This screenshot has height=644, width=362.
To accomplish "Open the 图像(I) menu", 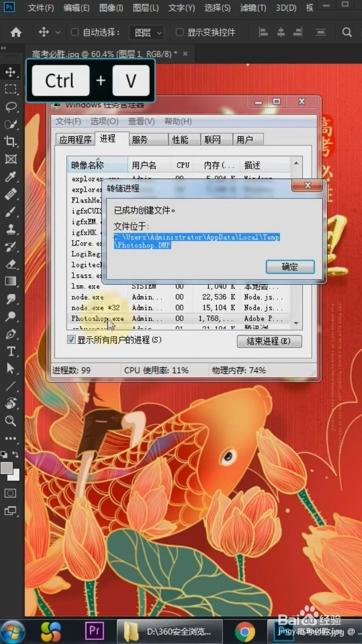I will point(111,8).
